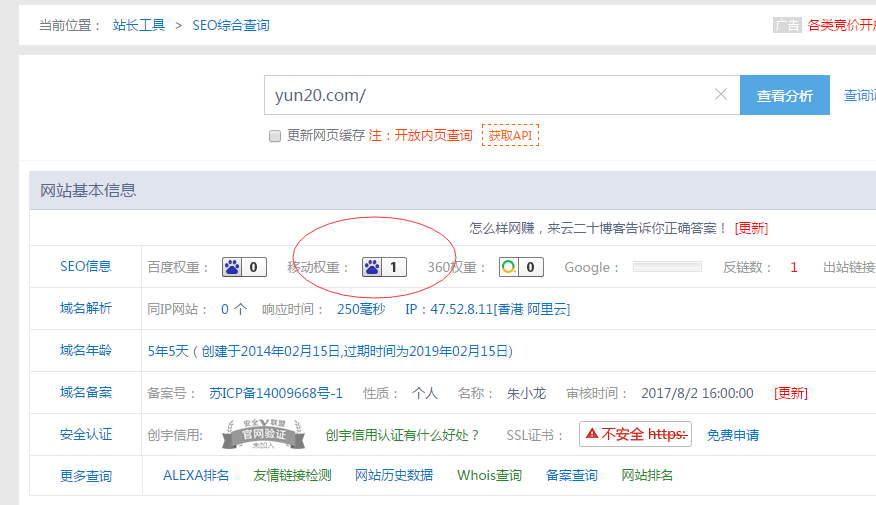The width and height of the screenshot is (876, 505).
Task: Open the SEO综合查询 breadcrumb link
Action: 231,25
